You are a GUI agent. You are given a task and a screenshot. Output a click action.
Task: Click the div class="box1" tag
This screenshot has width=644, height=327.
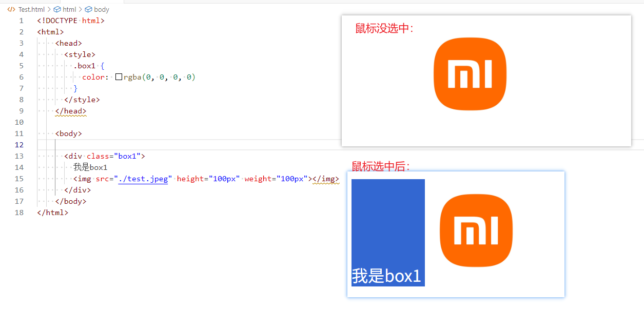(x=105, y=156)
